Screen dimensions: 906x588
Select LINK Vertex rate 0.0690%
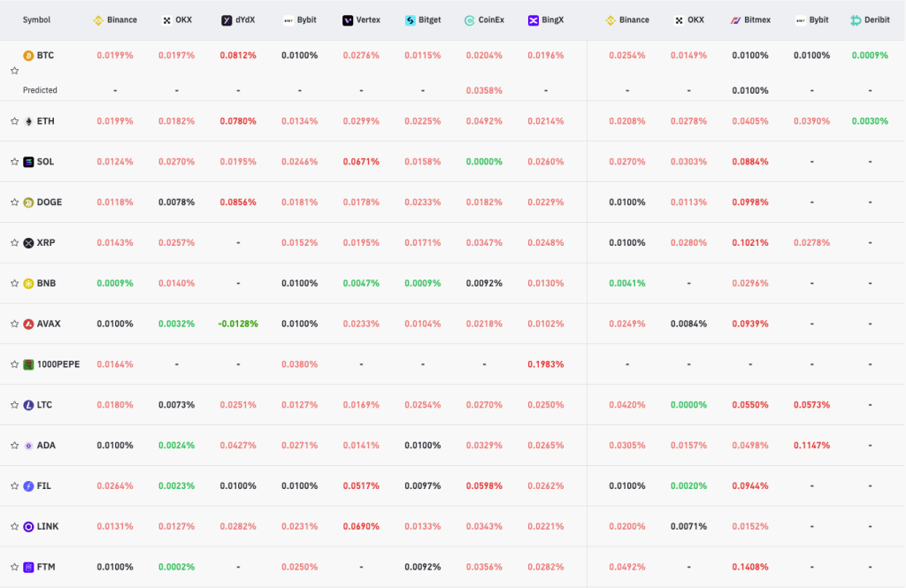click(x=361, y=526)
